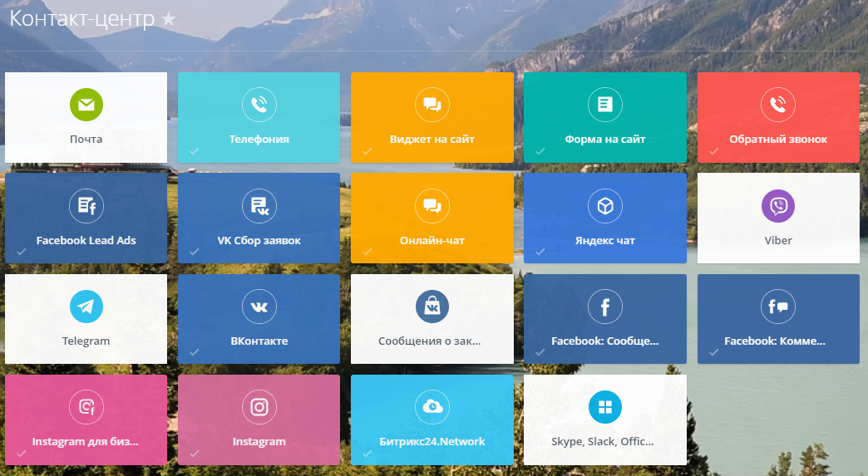Viewport: 868px width, 476px height.
Task: Open the Онлайн-чат bubbles icon
Action: [432, 206]
